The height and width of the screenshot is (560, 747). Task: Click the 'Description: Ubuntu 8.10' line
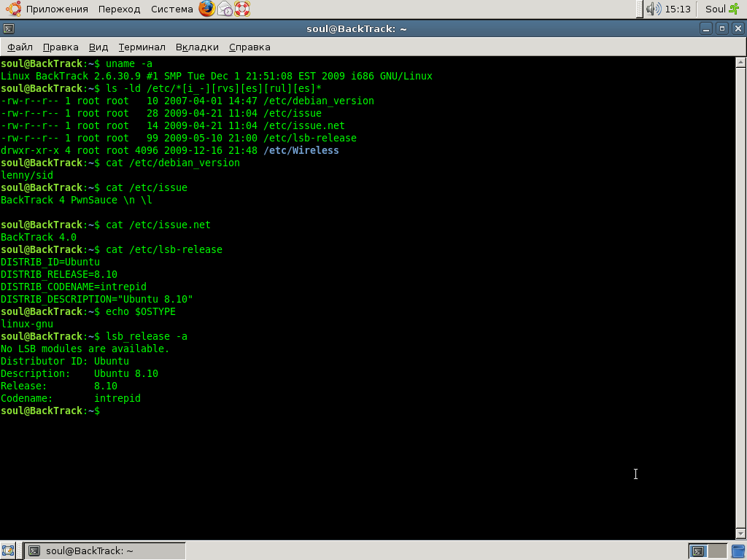(79, 373)
